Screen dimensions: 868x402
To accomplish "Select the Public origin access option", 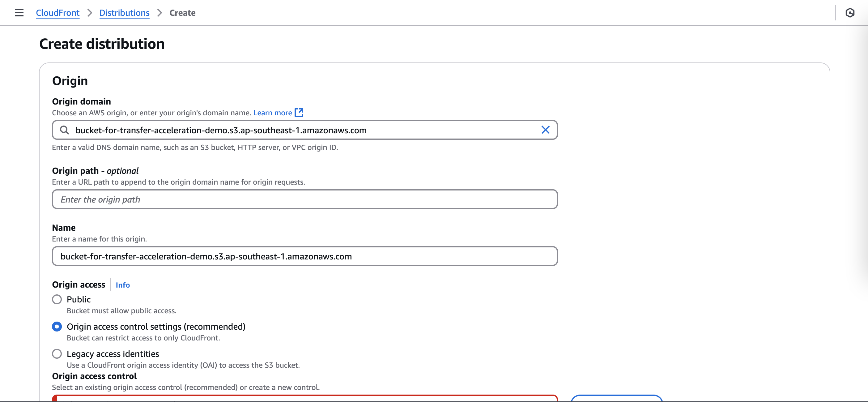I will pyautogui.click(x=57, y=299).
